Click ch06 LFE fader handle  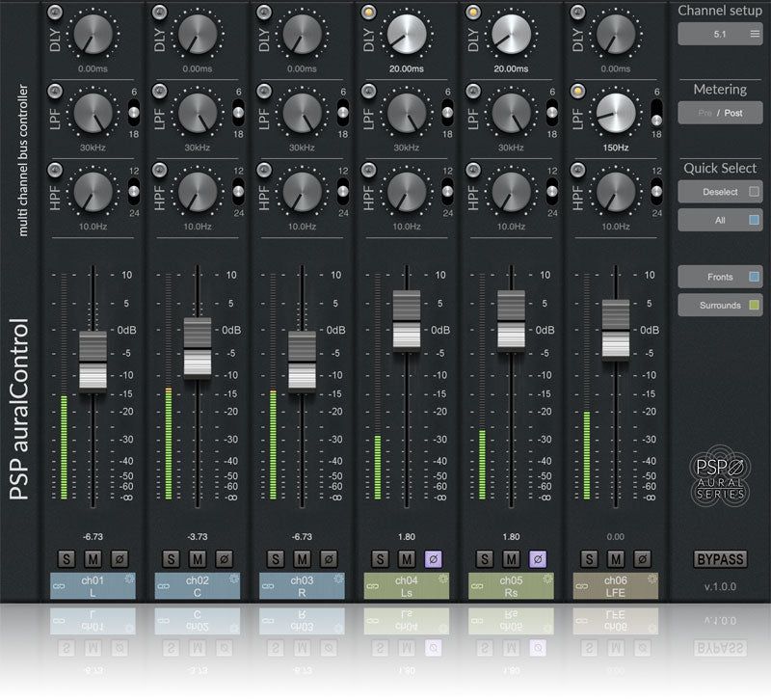(x=616, y=330)
